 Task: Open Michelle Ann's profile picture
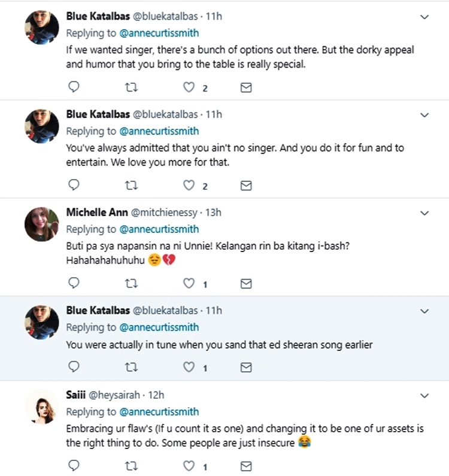41,225
